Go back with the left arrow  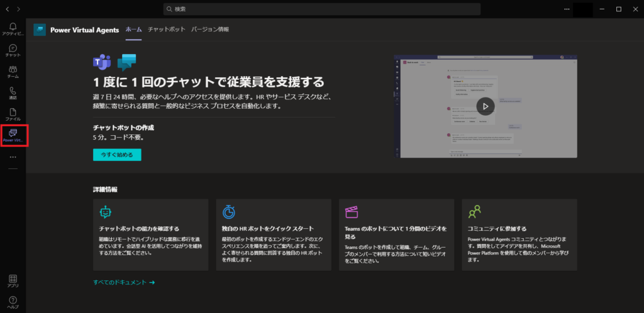coord(8,9)
